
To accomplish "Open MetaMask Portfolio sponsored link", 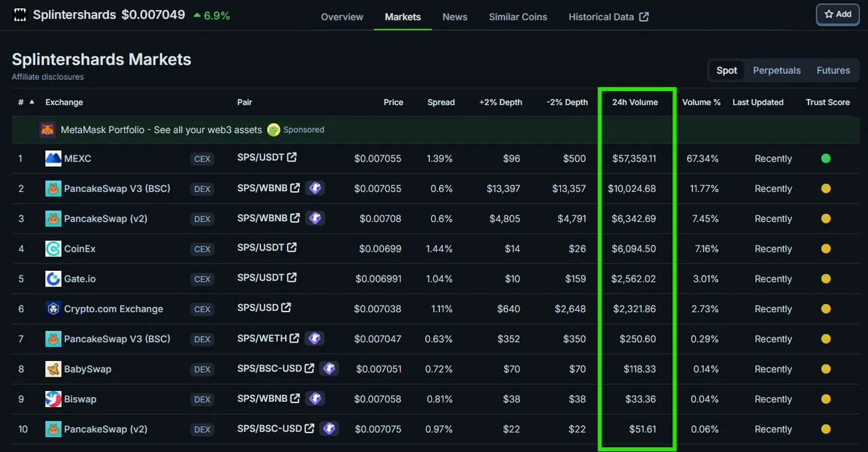I will tap(161, 130).
